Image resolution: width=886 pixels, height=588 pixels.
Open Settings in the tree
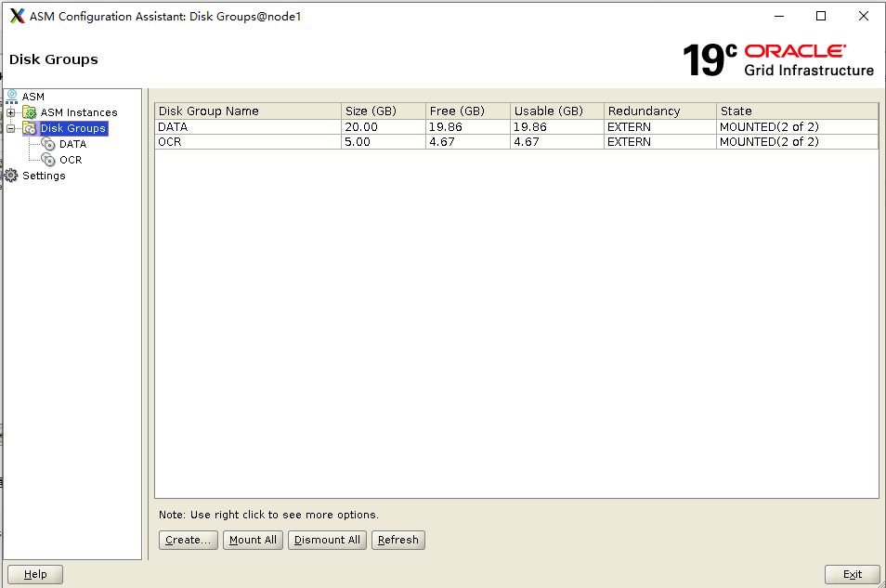[x=44, y=176]
